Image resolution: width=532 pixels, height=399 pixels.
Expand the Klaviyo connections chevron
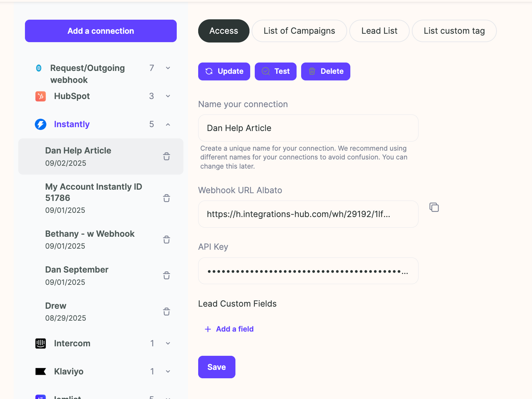[x=168, y=372]
